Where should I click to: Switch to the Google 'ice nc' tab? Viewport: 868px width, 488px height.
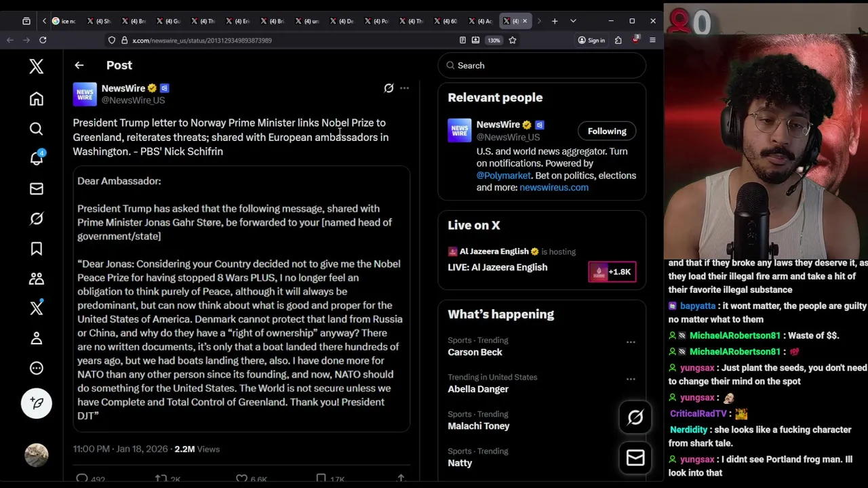pos(66,21)
